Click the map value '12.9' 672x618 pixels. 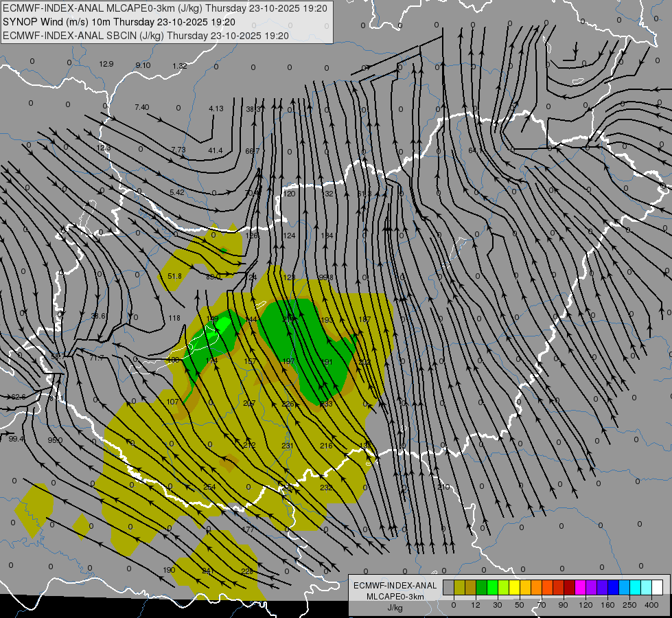[106, 64]
